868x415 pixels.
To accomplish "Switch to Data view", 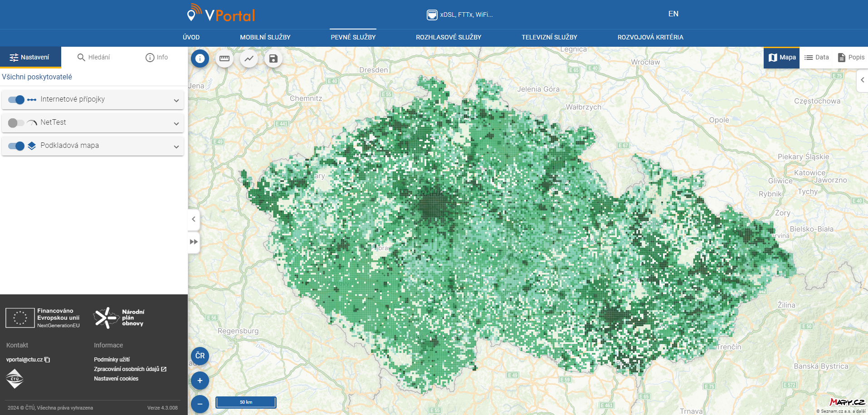I will point(816,58).
